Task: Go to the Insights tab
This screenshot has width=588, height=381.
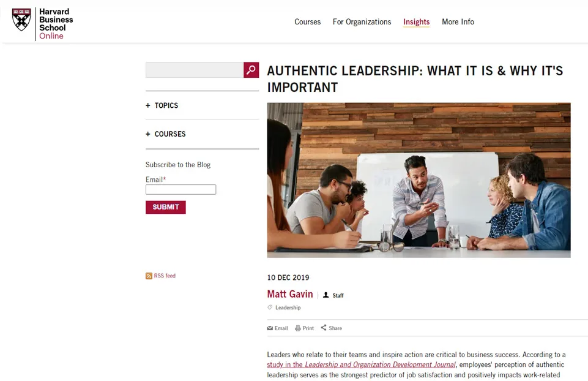Action: (x=416, y=22)
